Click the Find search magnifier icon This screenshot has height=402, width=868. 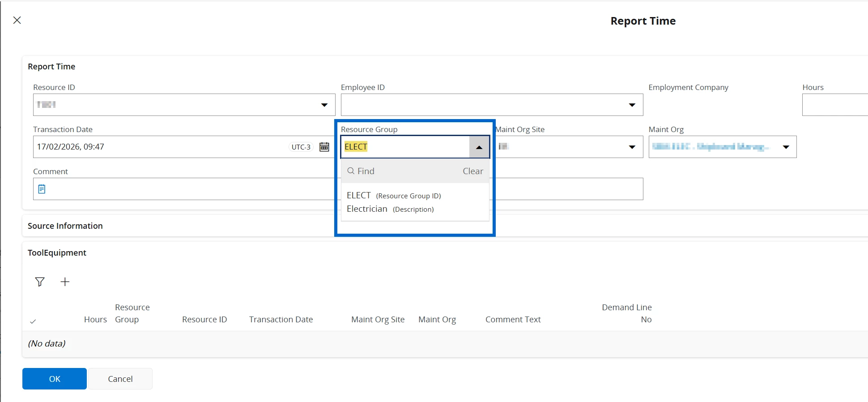[351, 171]
